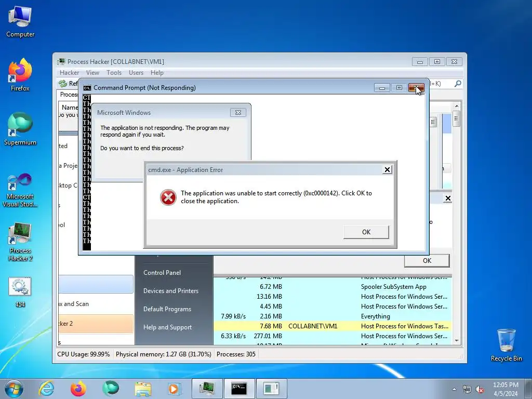Select the Everything process row
The image size is (532, 399).
(x=332, y=316)
